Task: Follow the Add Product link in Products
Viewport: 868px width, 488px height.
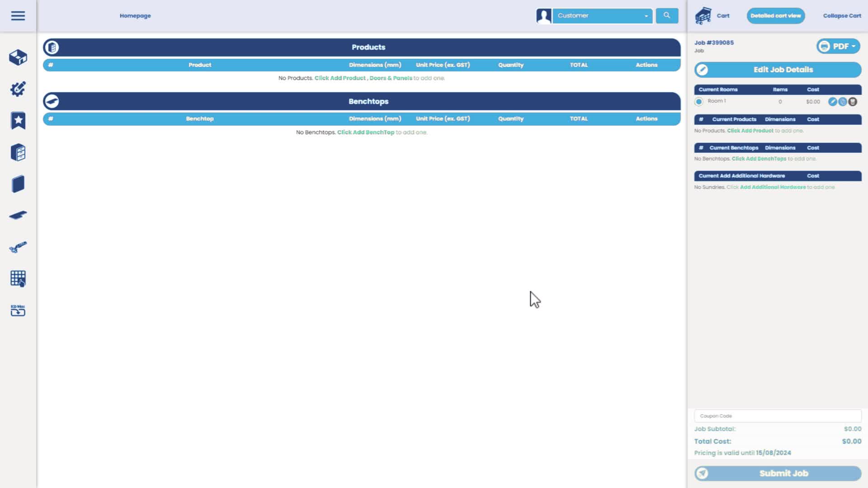Action: 340,78
